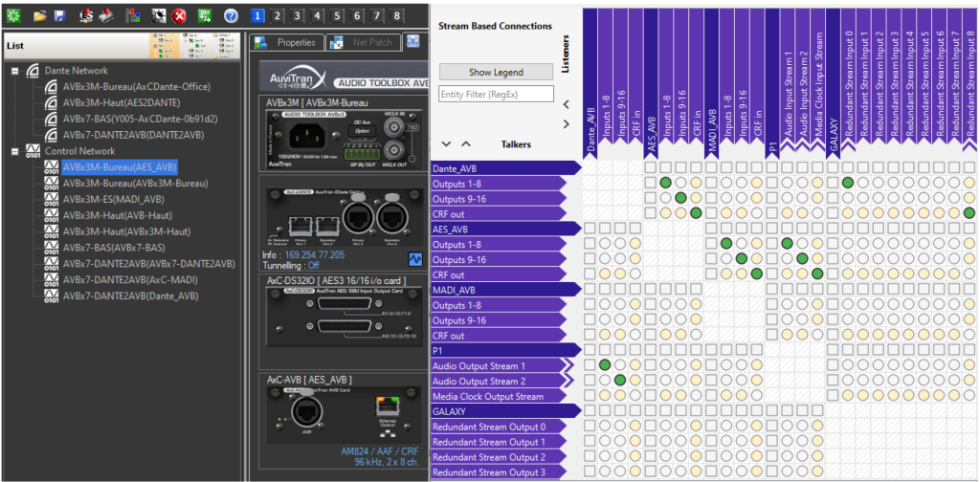Toggle Audio Output Stream 1 to Dante_AVB Inputs 1-8
This screenshot has width=980, height=482.
click(x=605, y=365)
